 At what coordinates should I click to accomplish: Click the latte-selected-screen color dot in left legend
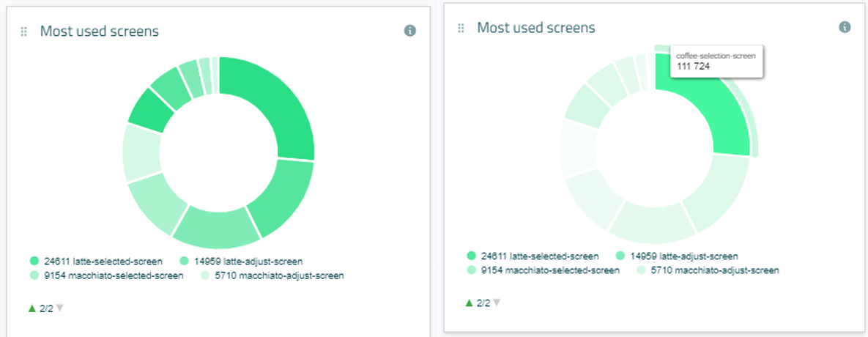pos(34,261)
